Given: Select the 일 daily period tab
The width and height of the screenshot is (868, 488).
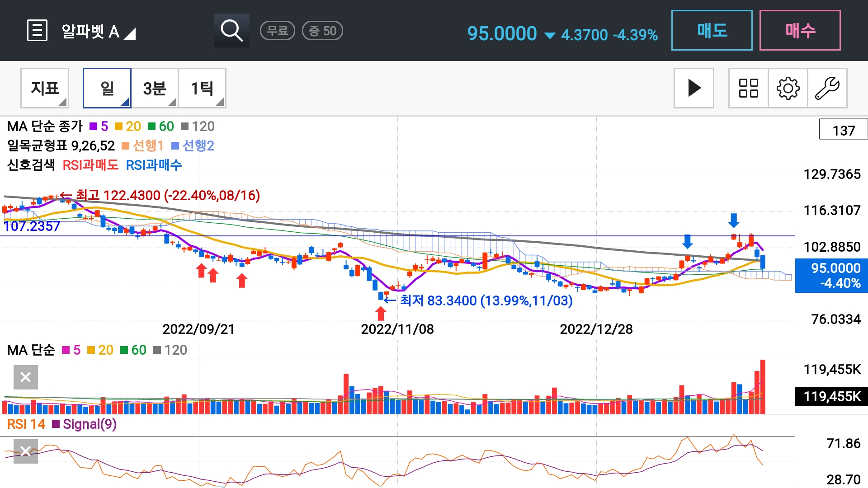Looking at the screenshot, I should click(x=107, y=88).
